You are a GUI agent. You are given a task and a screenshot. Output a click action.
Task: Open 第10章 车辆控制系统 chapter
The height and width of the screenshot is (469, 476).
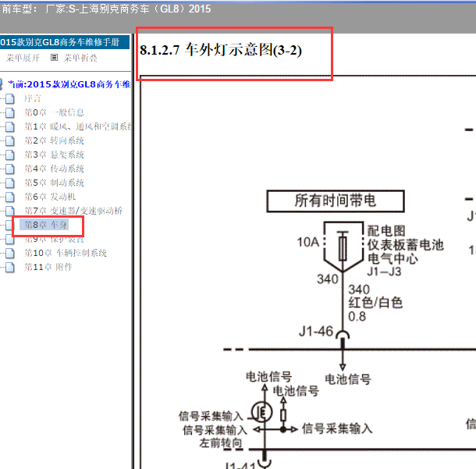tap(66, 253)
